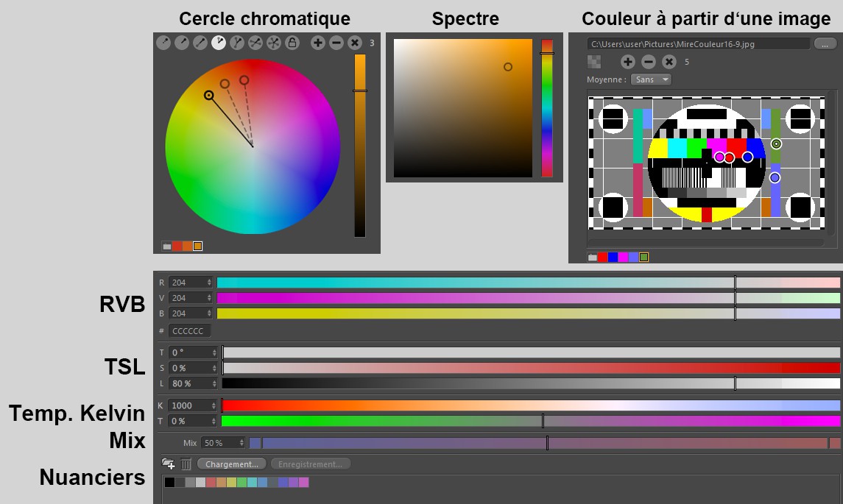
Task: Click the trash icon beside Chargement
Action: (x=186, y=464)
